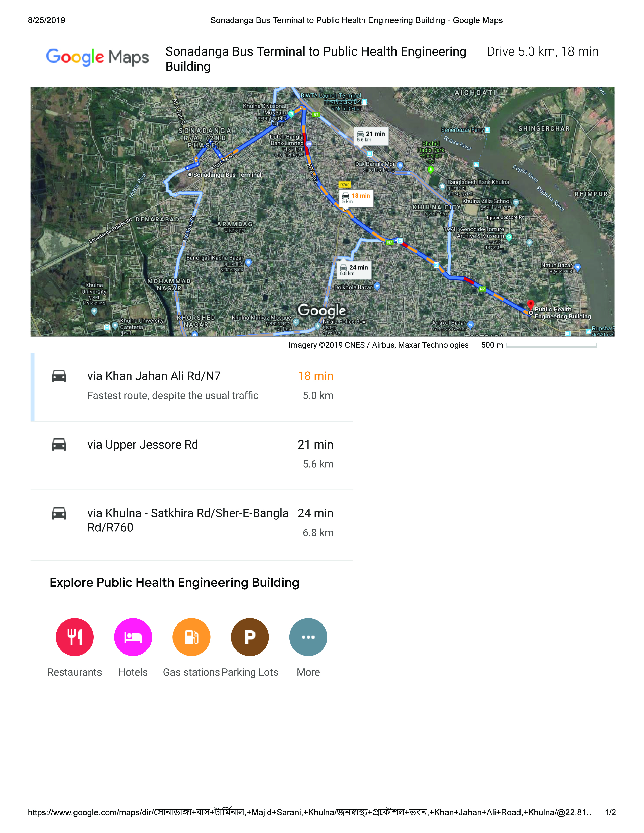Select the 18 min route callout on map
This screenshot has height=833, width=644.
tap(356, 198)
